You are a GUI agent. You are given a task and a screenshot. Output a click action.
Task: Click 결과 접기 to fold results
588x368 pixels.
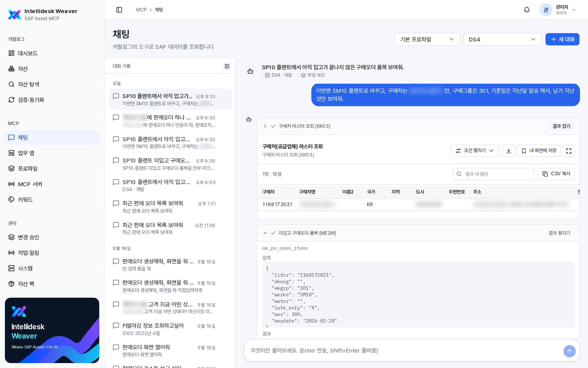pos(561,126)
